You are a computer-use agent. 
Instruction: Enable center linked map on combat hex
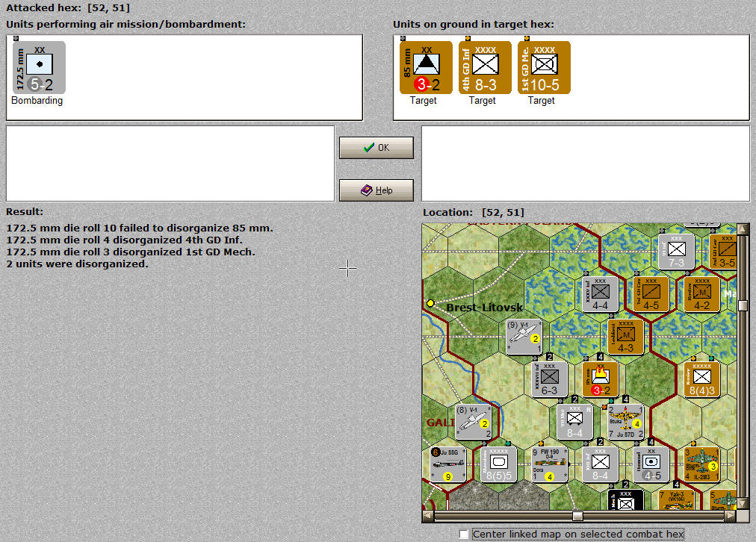(x=464, y=535)
